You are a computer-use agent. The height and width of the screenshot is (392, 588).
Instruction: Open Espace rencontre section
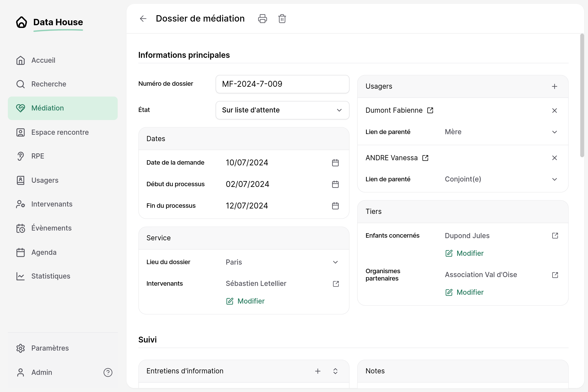coord(62,132)
